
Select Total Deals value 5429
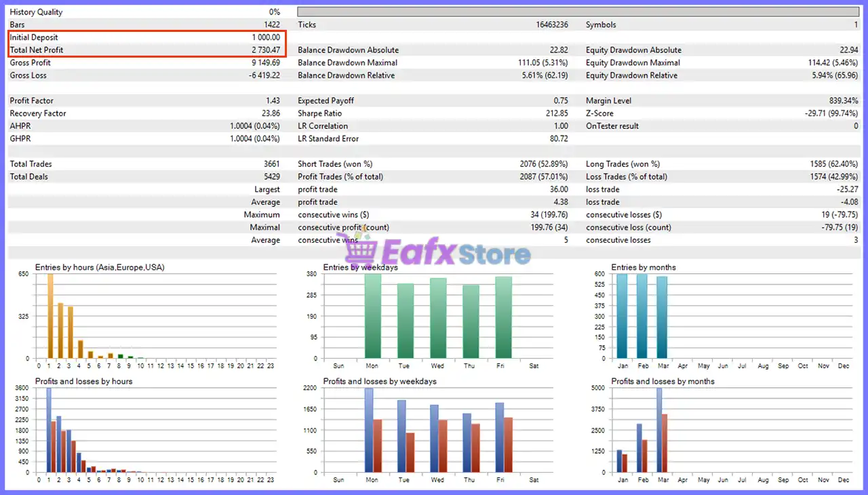(272, 176)
